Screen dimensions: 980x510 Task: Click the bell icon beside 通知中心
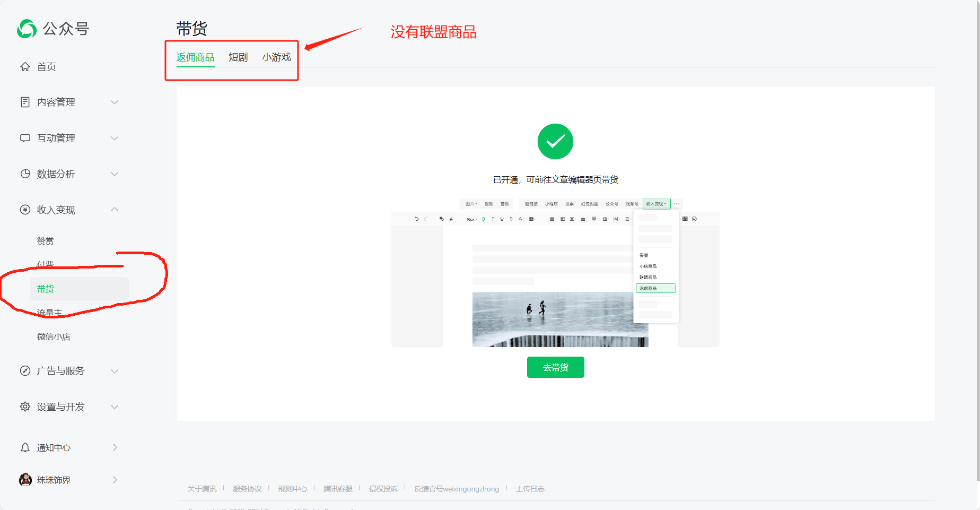(25, 447)
